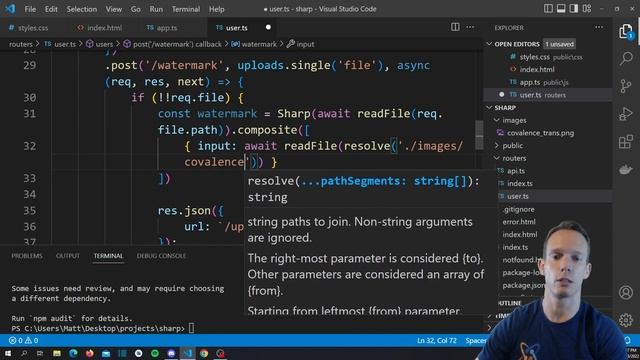Open the Run and Debug view
This screenshot has width=640, height=360.
pos(626,114)
